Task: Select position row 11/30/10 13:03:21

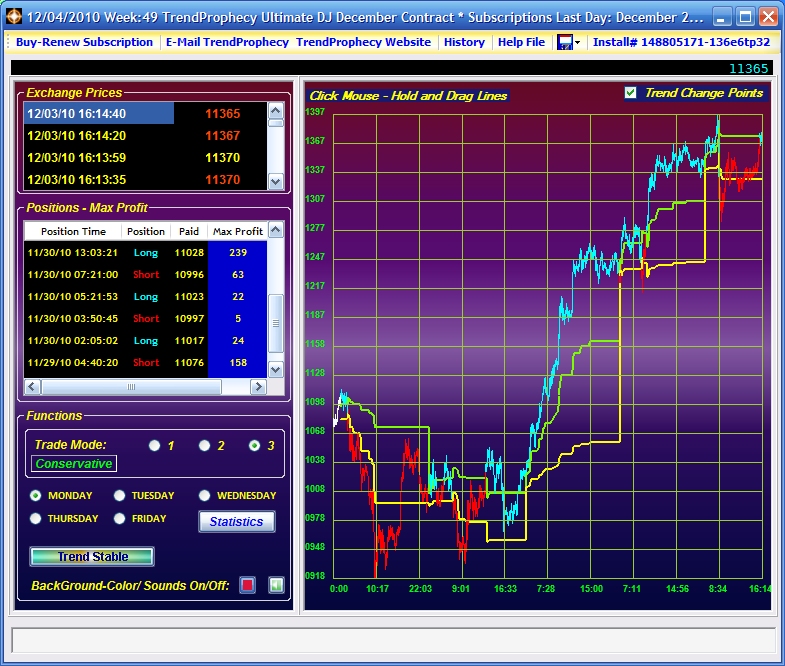Action: [145, 252]
